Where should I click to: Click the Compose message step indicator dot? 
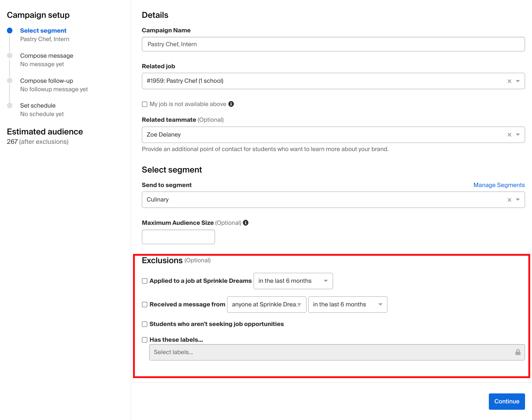[10, 55]
